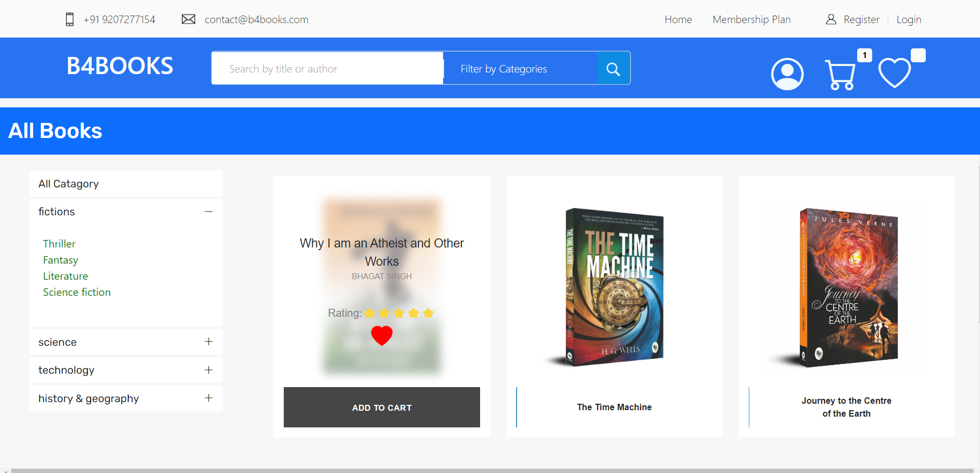
Task: Focus the search by title field
Action: [328, 68]
